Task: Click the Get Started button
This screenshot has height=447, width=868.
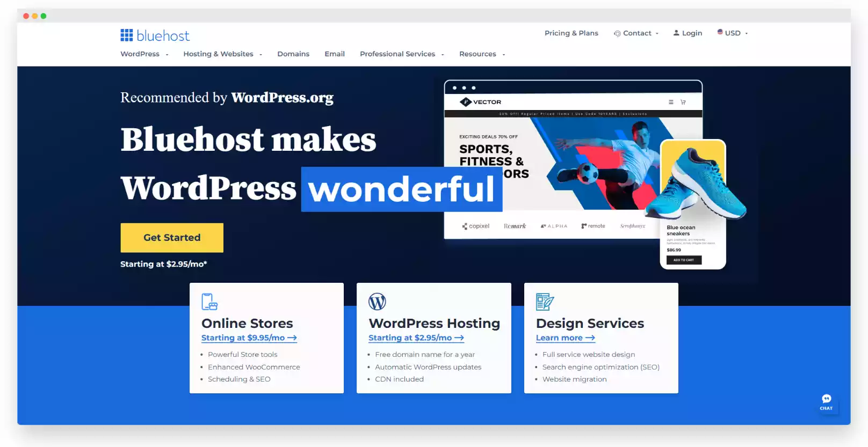Action: [x=172, y=238]
